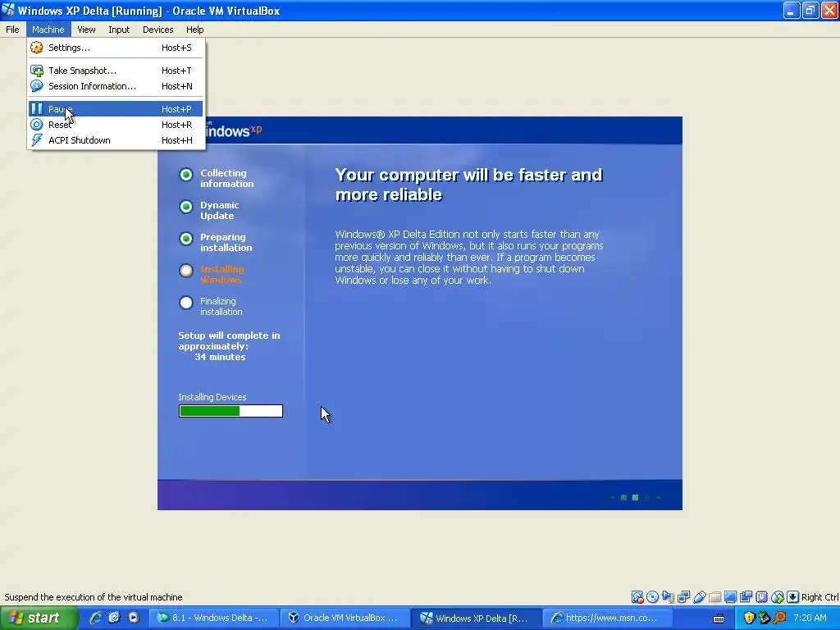Screen dimensions: 840x630
Task: Click the USB devices status icon
Action: (x=699, y=597)
